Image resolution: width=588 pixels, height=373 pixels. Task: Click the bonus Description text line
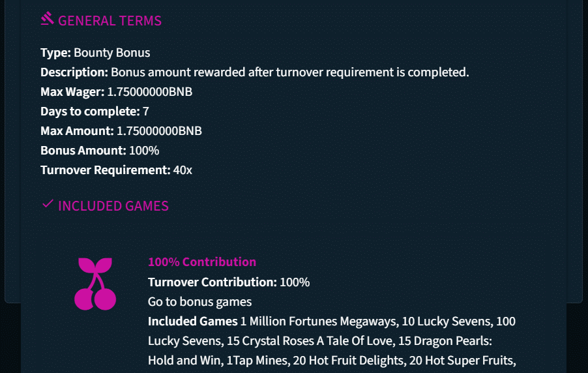tap(254, 72)
